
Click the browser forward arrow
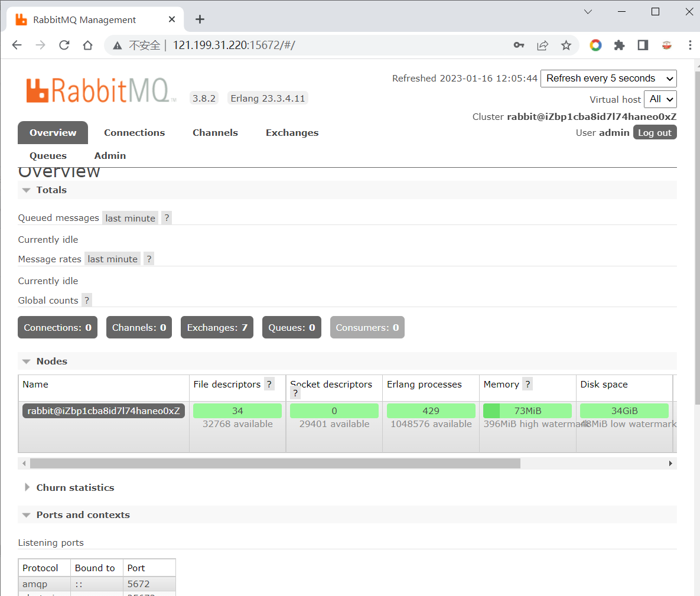(40, 45)
